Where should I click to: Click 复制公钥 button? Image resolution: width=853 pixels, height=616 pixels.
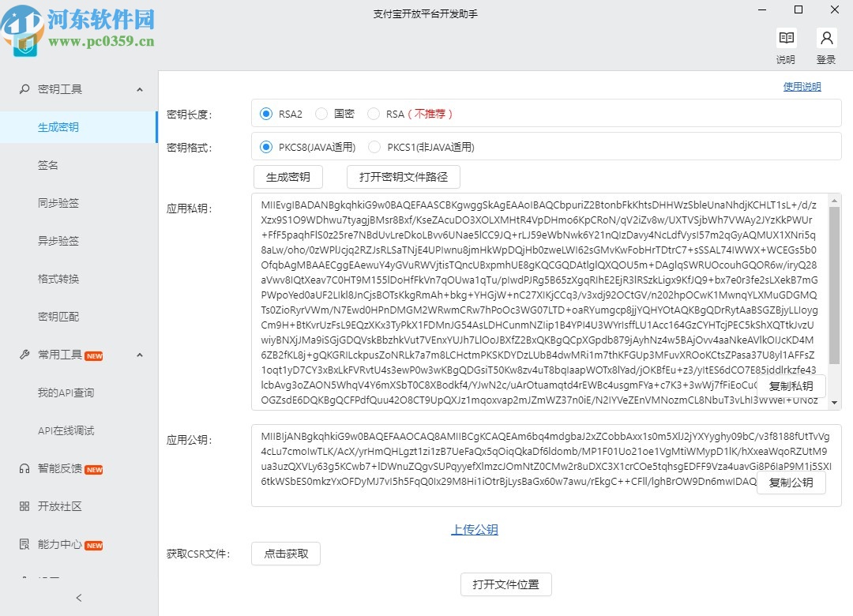click(791, 483)
